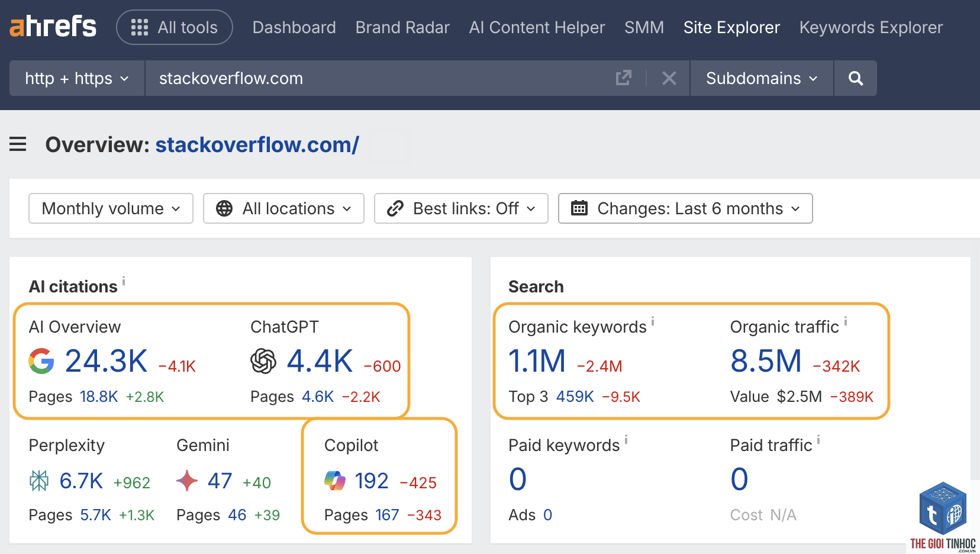Open Paid keywords 0 value

click(518, 479)
